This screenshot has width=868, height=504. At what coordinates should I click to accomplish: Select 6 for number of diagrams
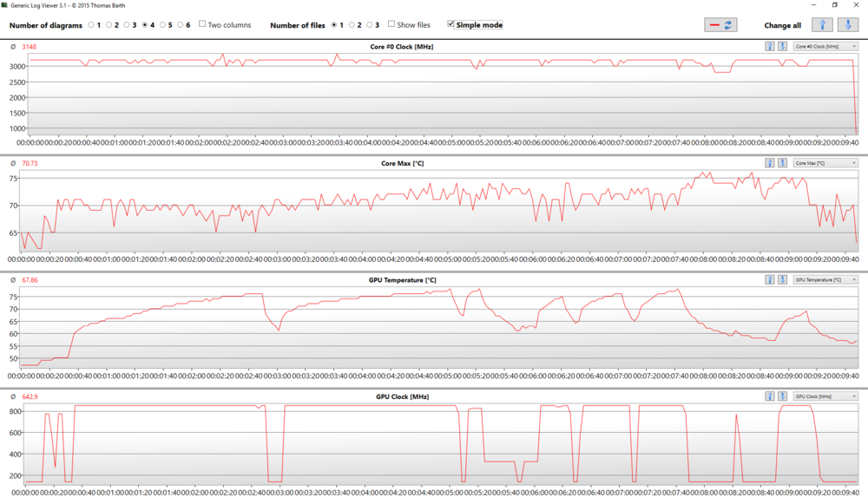click(180, 25)
